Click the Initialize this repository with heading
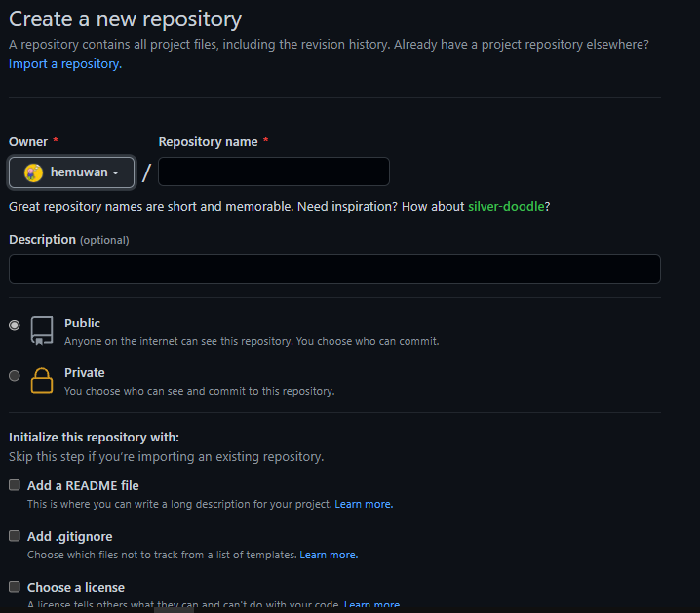700x613 pixels. pos(94,438)
